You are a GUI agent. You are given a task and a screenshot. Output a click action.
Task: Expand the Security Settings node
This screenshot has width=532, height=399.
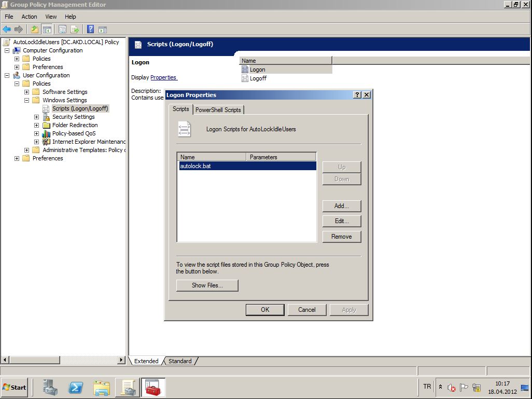(36, 117)
